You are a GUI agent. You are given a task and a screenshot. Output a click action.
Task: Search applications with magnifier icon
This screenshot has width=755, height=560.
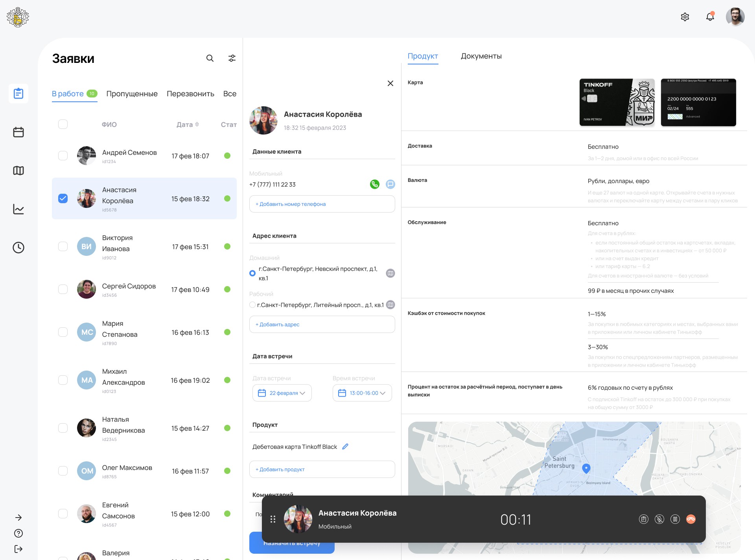click(x=210, y=58)
